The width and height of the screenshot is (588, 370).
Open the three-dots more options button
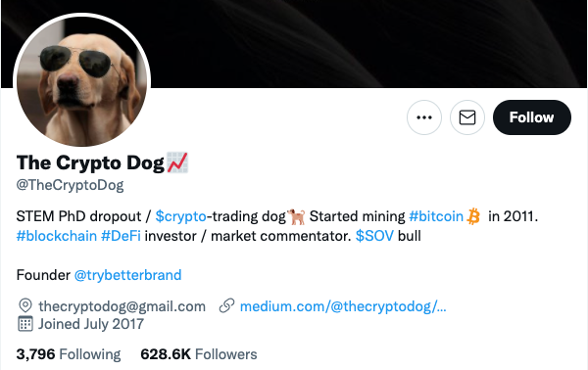coord(424,117)
